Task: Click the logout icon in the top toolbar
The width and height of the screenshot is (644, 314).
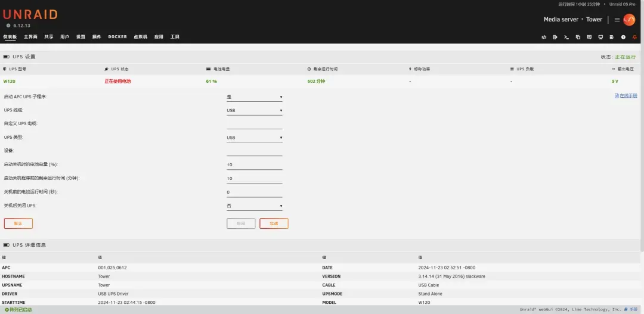Action: click(x=555, y=37)
